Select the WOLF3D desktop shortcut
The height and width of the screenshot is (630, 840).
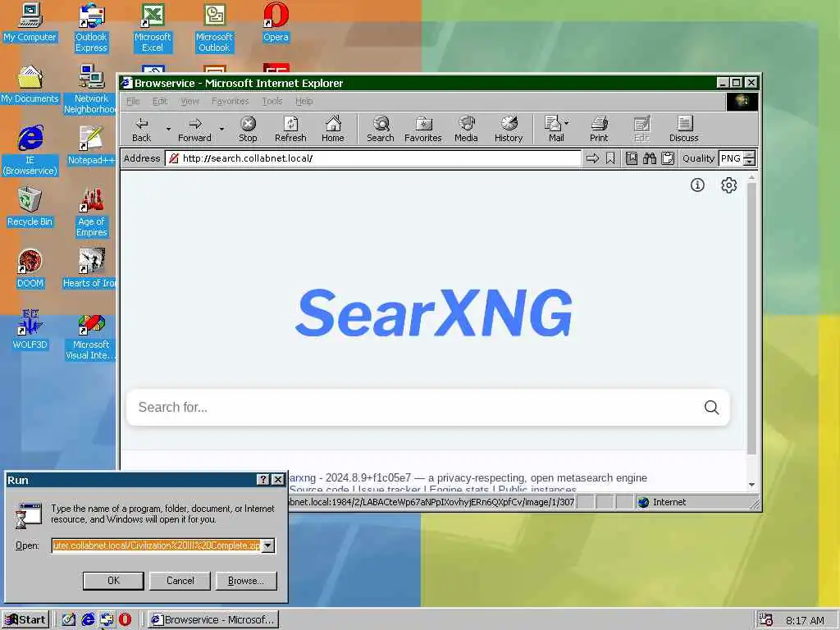(x=30, y=330)
